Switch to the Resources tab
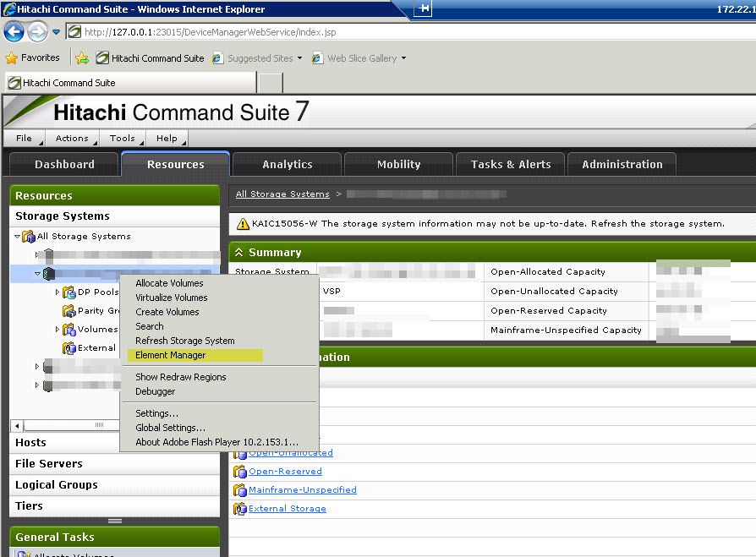 click(176, 164)
